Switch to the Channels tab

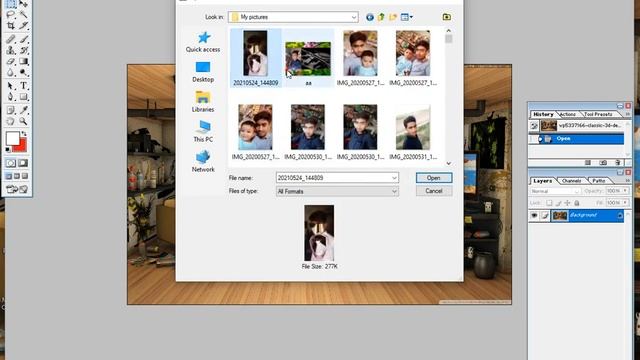tap(571, 181)
